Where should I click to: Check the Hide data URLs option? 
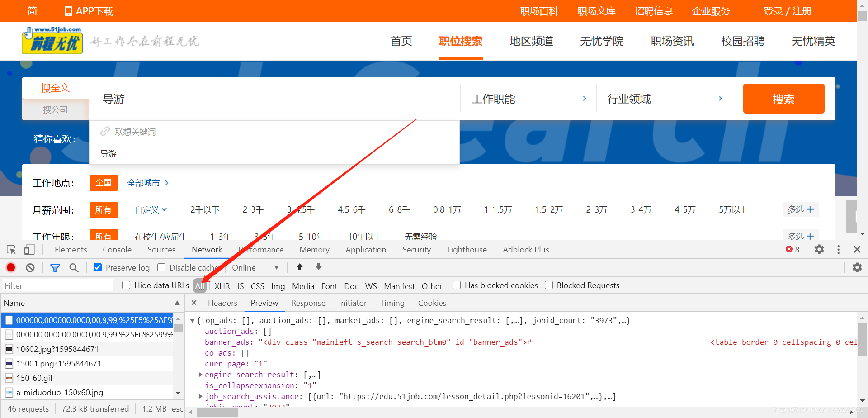tap(126, 285)
